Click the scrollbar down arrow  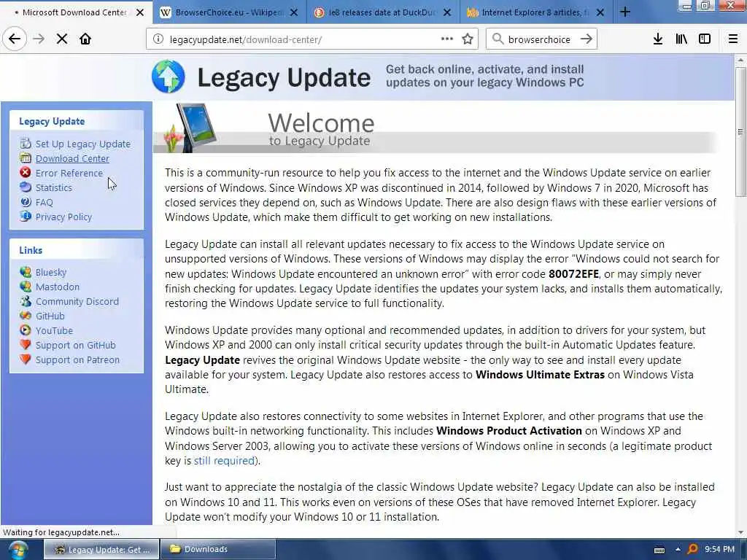tap(740, 532)
